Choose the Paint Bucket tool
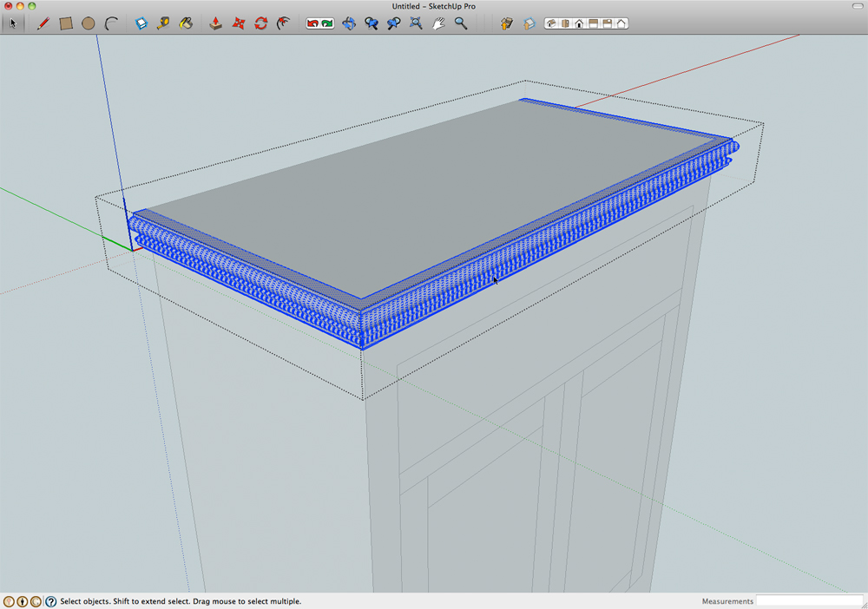 tap(186, 23)
